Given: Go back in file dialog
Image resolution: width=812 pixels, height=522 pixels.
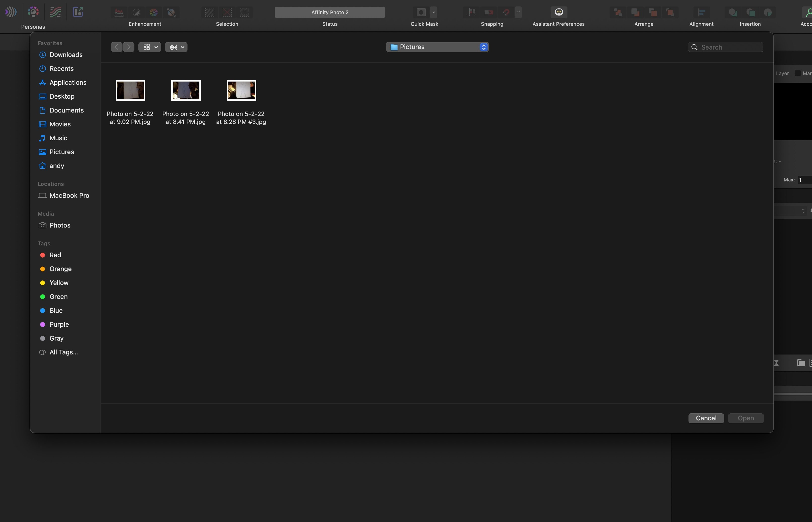Looking at the screenshot, I should tap(117, 47).
